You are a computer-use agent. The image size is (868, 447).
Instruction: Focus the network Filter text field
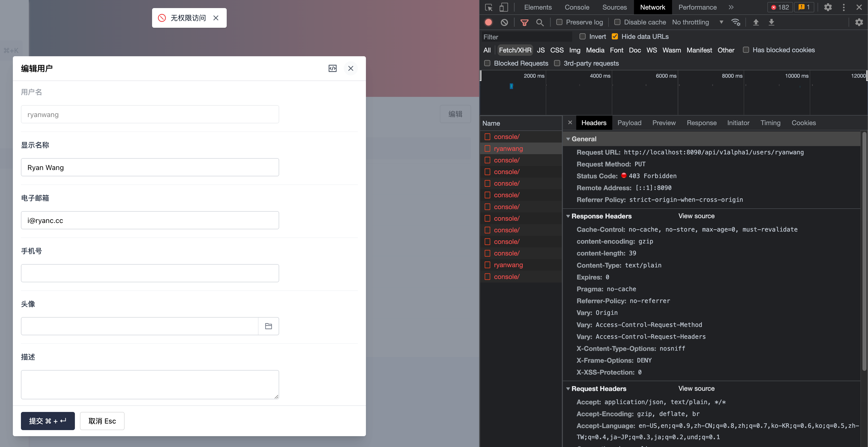(x=527, y=37)
